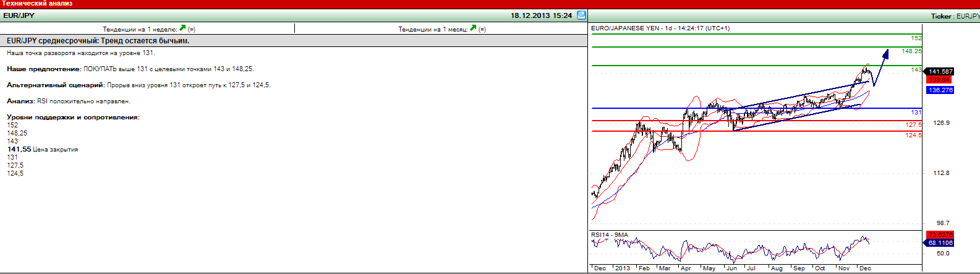The width and height of the screenshot is (980, 274).
Task: Click the (=) sign after weekly trend
Action: [x=192, y=29]
